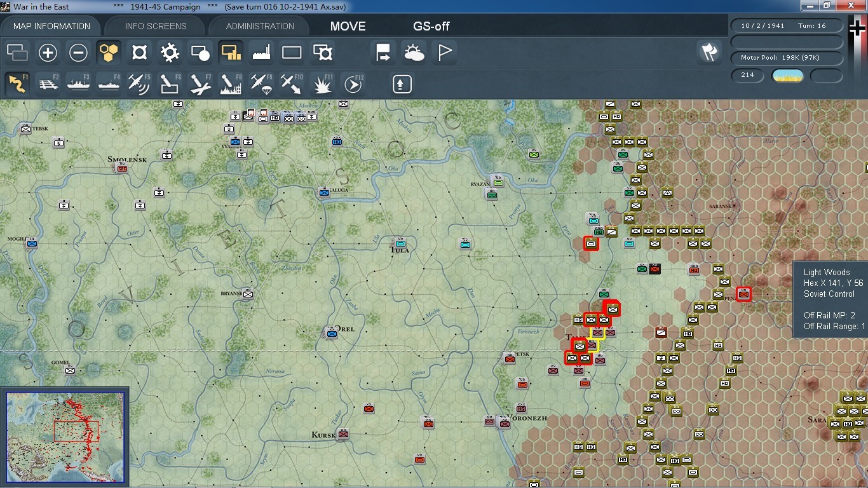Click the Smolensk city label
The width and height of the screenshot is (868, 488).
[127, 159]
